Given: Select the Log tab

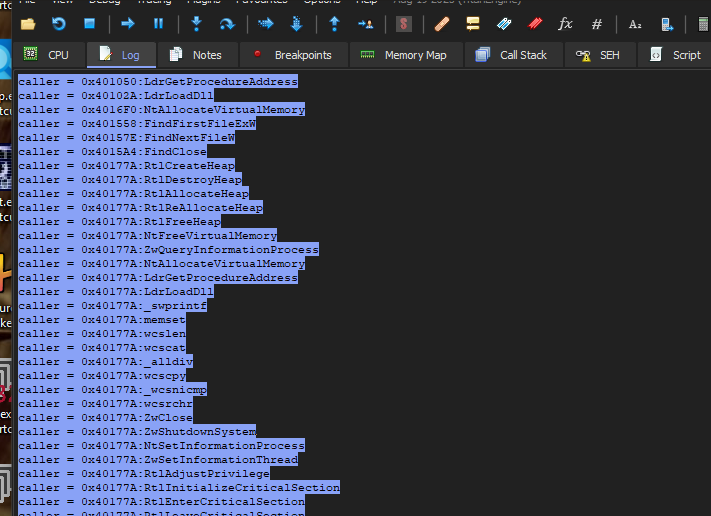Looking at the screenshot, I should [x=122, y=55].
